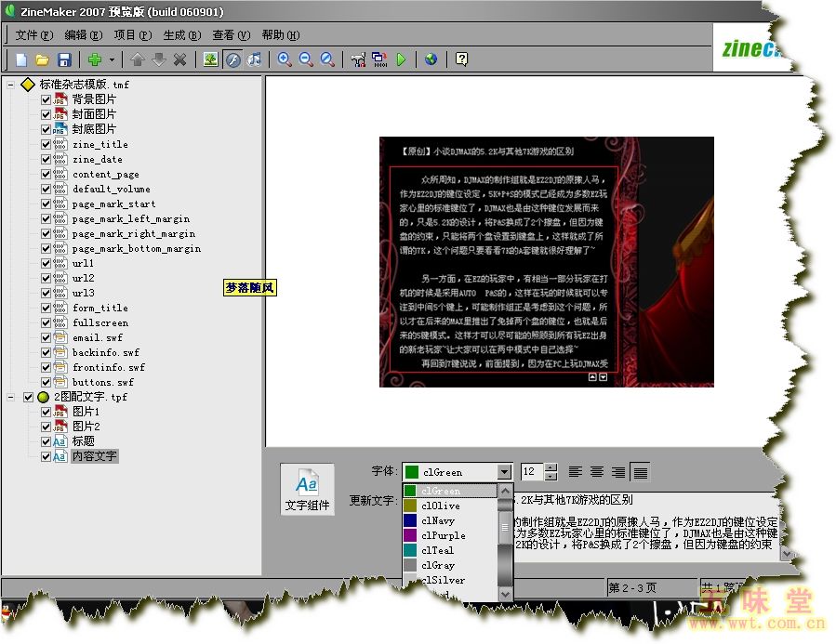The width and height of the screenshot is (836, 644).
Task: Click the New file toolbar icon
Action: click(21, 59)
